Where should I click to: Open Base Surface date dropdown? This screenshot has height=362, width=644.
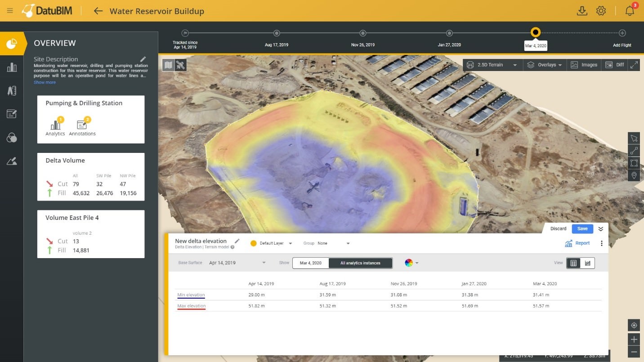[237, 263]
